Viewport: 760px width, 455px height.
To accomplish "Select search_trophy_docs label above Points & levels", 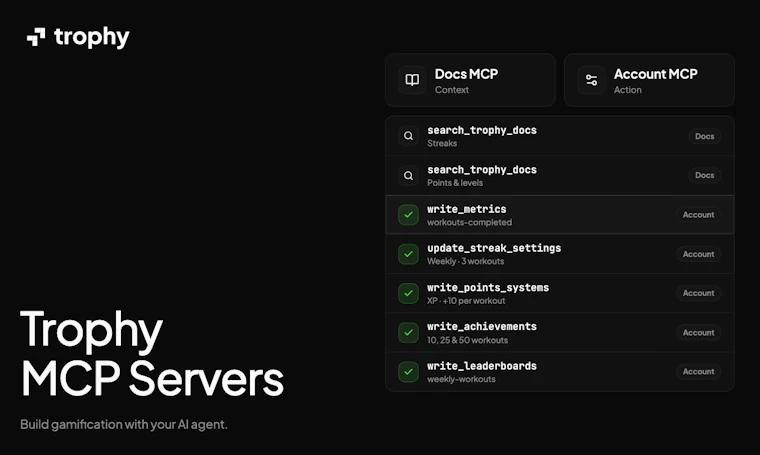I will click(x=482, y=170).
